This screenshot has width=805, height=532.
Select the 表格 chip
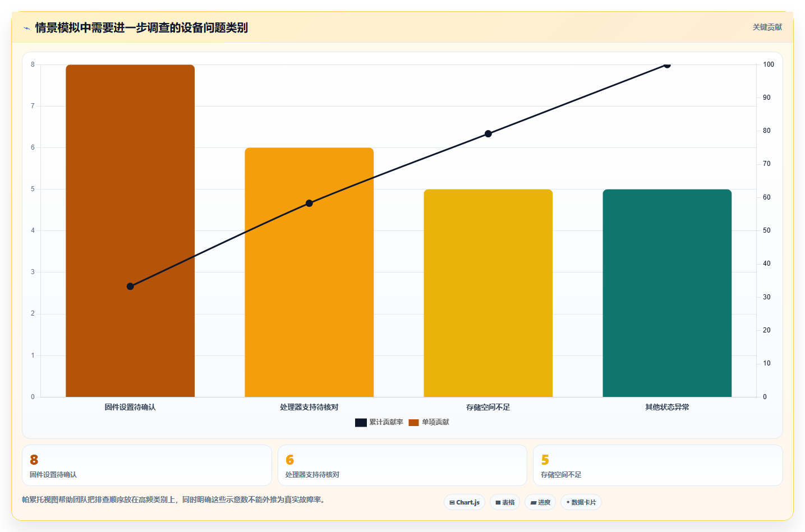pos(505,502)
